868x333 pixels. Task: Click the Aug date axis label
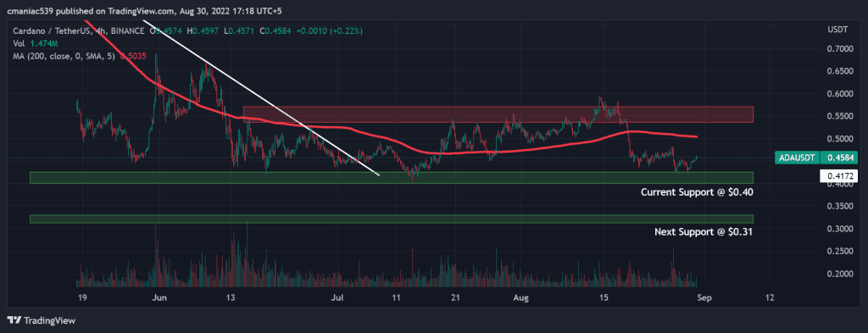click(x=521, y=297)
